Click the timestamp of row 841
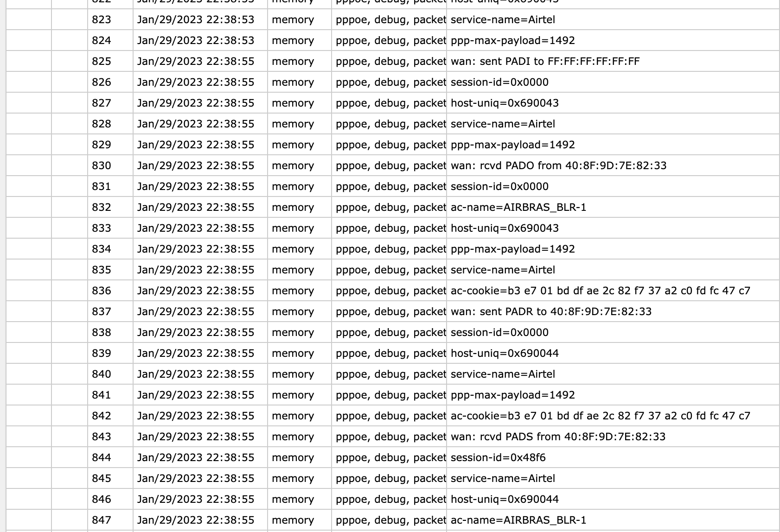 pyautogui.click(x=196, y=395)
